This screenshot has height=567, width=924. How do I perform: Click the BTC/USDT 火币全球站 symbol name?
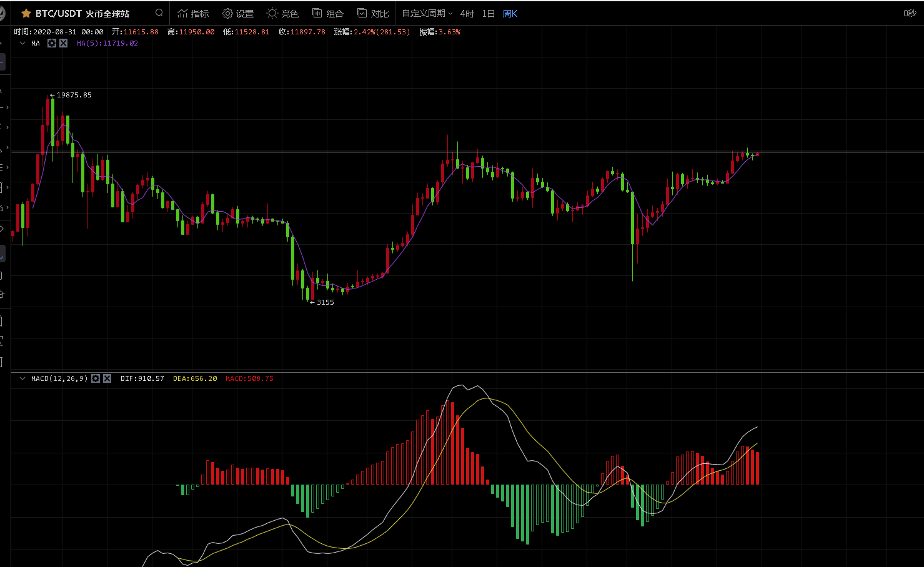(x=82, y=13)
